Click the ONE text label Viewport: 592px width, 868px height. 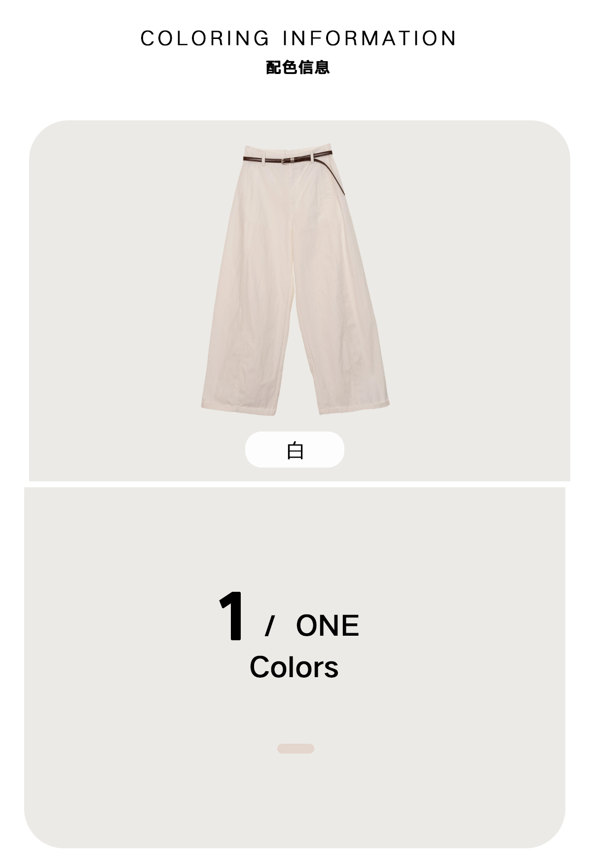[x=328, y=626]
